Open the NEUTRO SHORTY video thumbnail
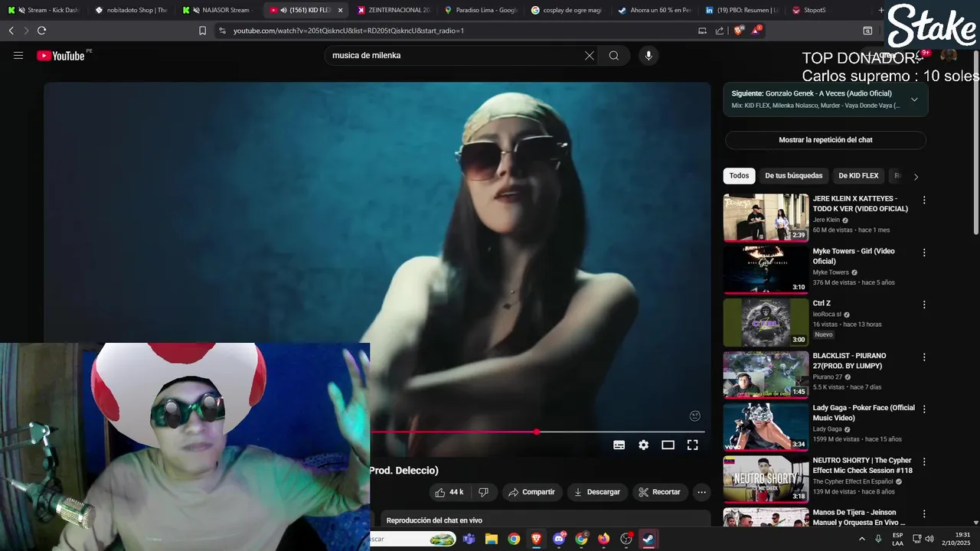The height and width of the screenshot is (551, 980). coord(766,479)
